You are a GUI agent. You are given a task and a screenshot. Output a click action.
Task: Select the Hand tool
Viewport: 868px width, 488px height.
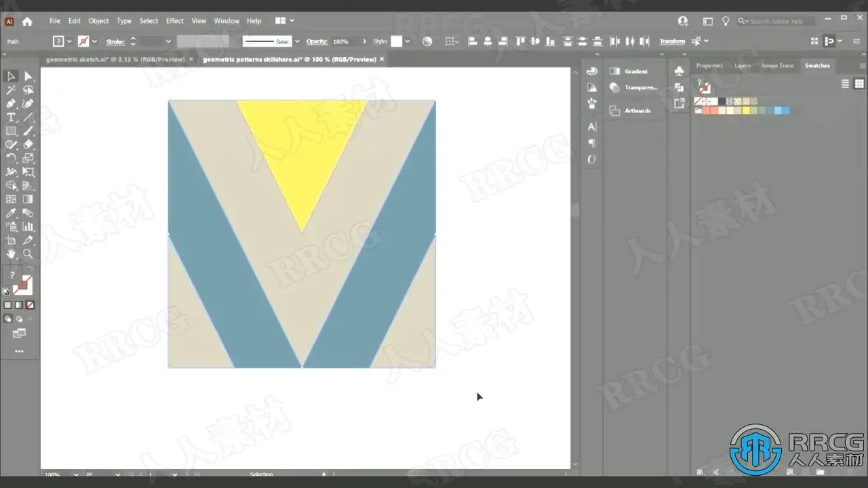click(11, 254)
